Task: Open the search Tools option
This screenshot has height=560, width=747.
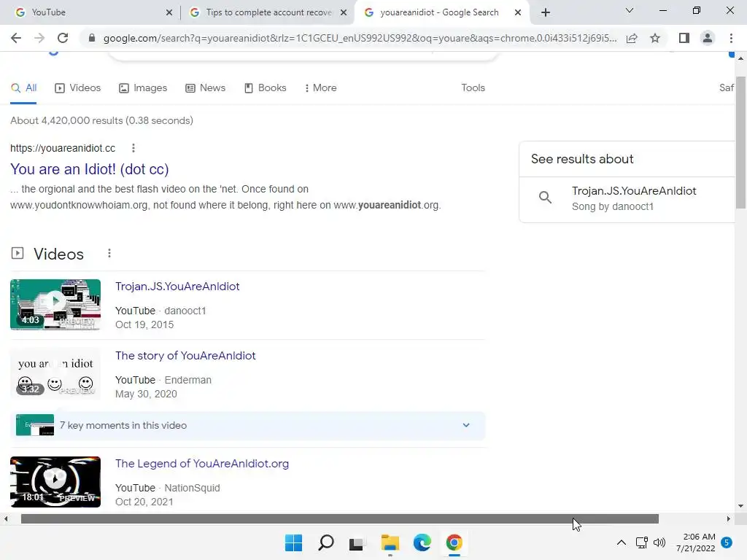Action: [x=473, y=88]
